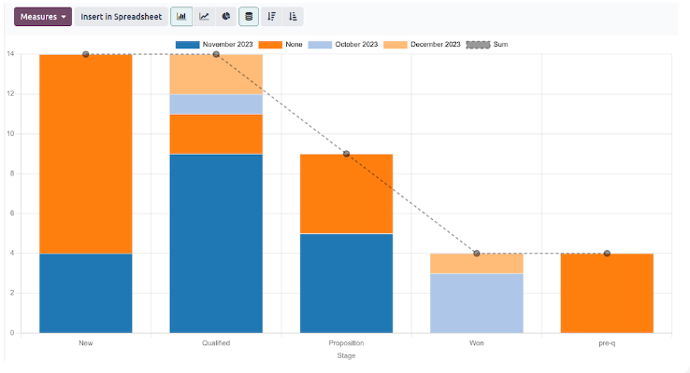Toggle December 2023 legend series
690x373 pixels.
422,44
